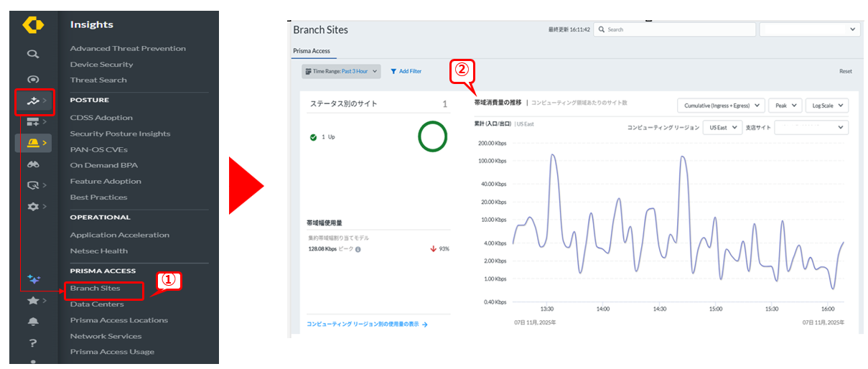
Task: Open Network Services menu item
Action: (106, 336)
